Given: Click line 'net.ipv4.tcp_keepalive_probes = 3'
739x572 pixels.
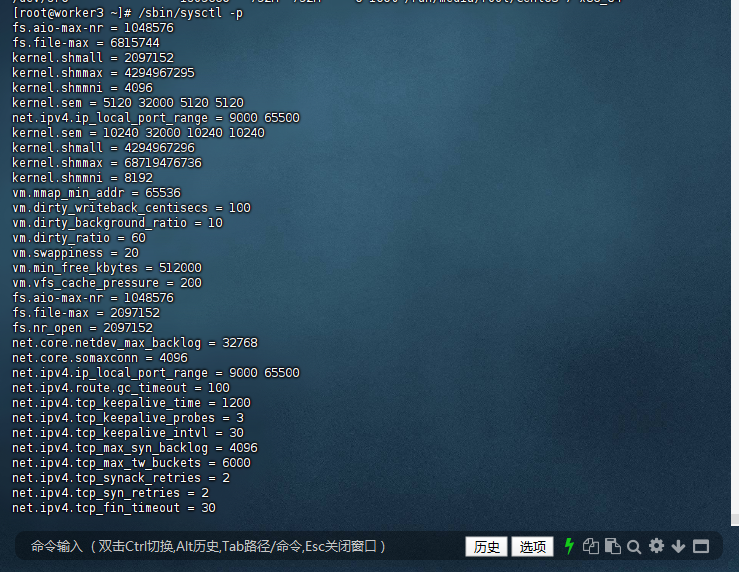Looking at the screenshot, I should (128, 418).
